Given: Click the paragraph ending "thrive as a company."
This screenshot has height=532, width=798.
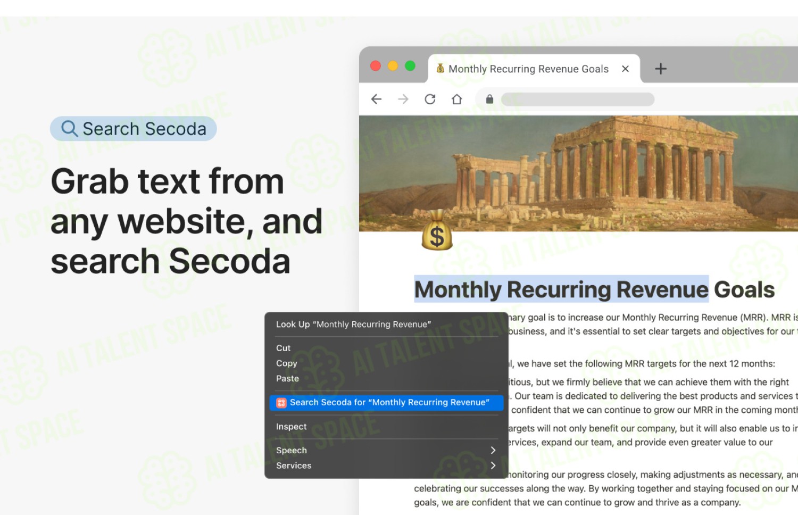Looking at the screenshot, I should [606, 488].
